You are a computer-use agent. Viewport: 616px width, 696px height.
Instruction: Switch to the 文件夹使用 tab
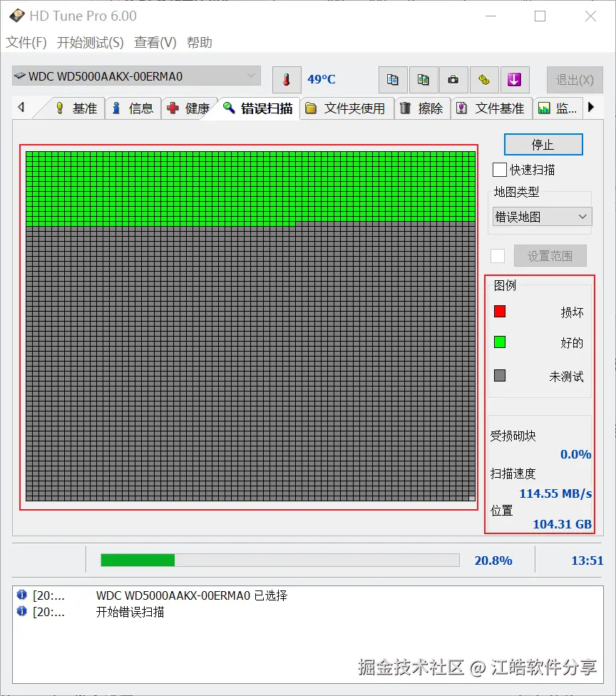coord(346,108)
